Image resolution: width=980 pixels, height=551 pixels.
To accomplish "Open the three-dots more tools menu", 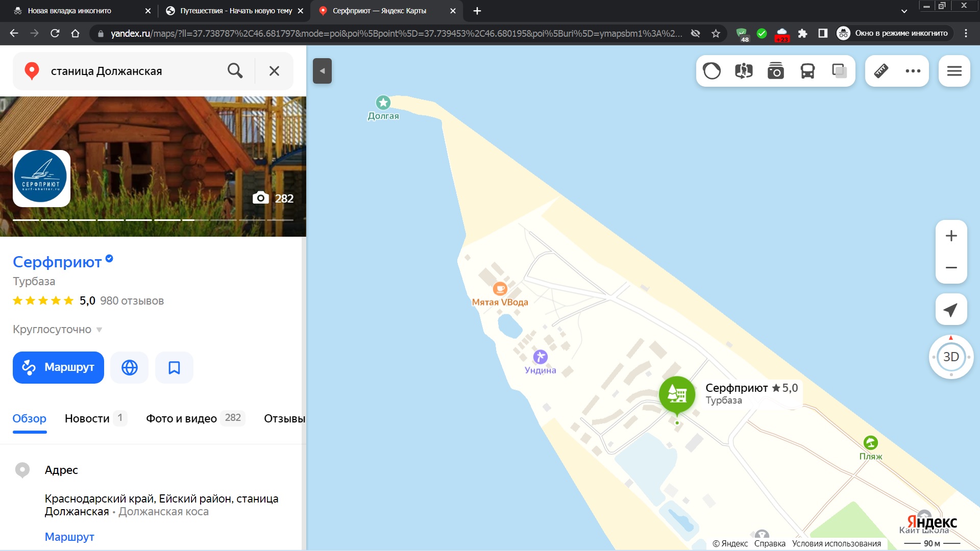I will [913, 71].
